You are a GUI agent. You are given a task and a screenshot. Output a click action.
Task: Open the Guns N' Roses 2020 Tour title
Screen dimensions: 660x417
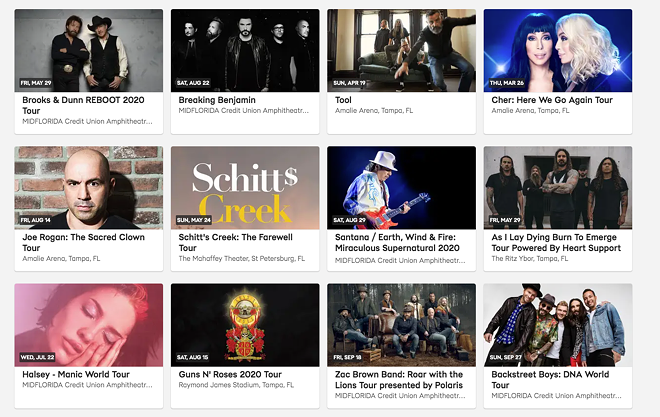[230, 375]
